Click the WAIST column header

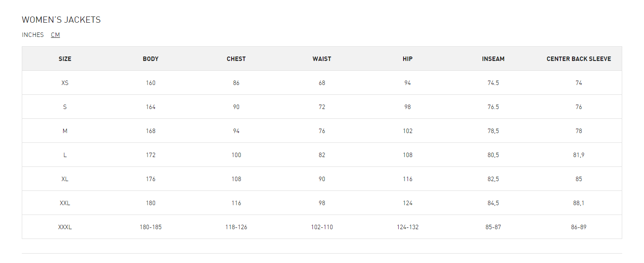coord(322,59)
